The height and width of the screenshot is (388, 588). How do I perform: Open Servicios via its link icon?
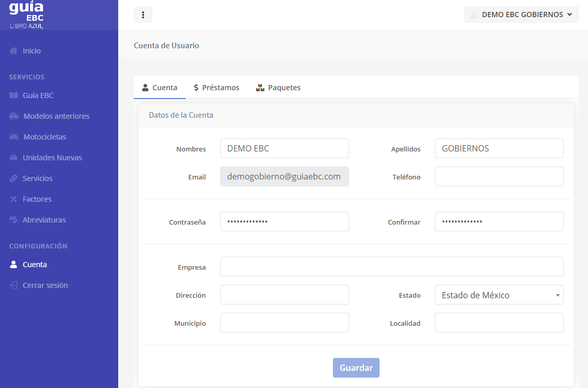(13, 178)
